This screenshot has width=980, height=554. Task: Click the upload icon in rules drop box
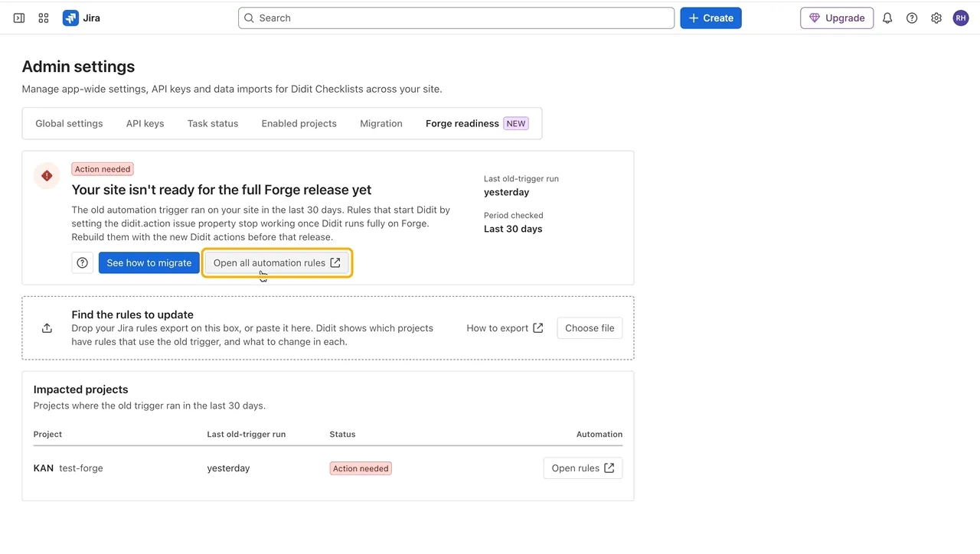point(47,328)
